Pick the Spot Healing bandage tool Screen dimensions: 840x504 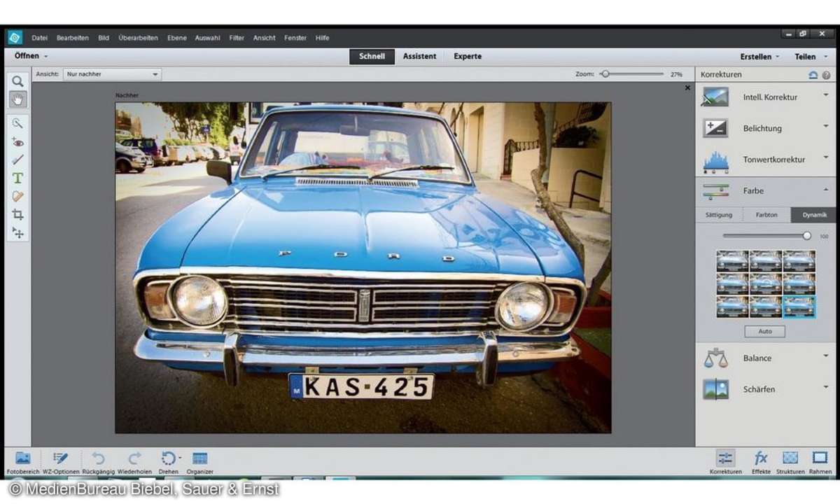pyautogui.click(x=17, y=196)
